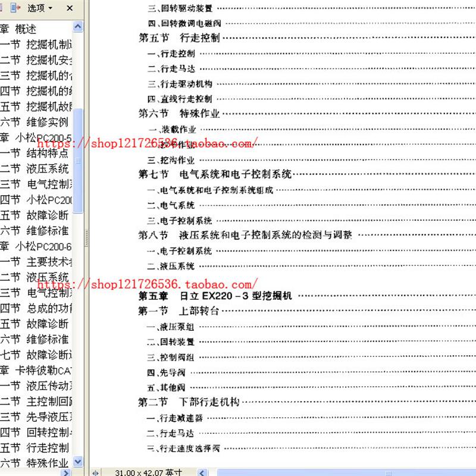Click the bookmarks scrollbar up arrow
Screen dimensions: 476x476
click(x=78, y=27)
